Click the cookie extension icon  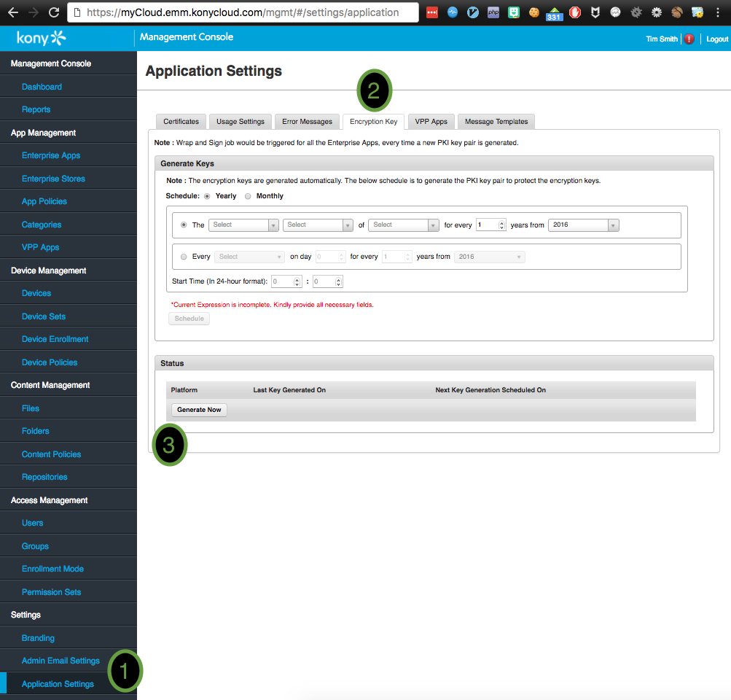click(x=533, y=12)
